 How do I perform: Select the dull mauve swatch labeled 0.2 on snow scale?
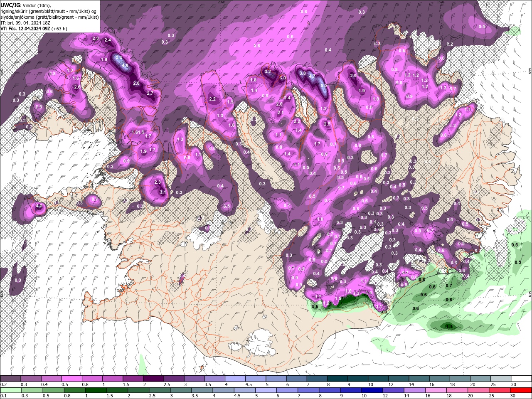(x=10, y=379)
